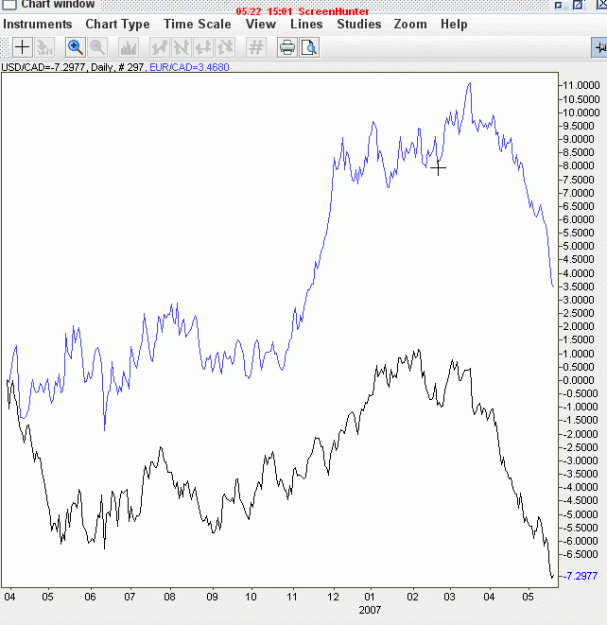Viewport: 607px width, 625px height.
Task: Click the 02 month axis label
Action: click(413, 597)
